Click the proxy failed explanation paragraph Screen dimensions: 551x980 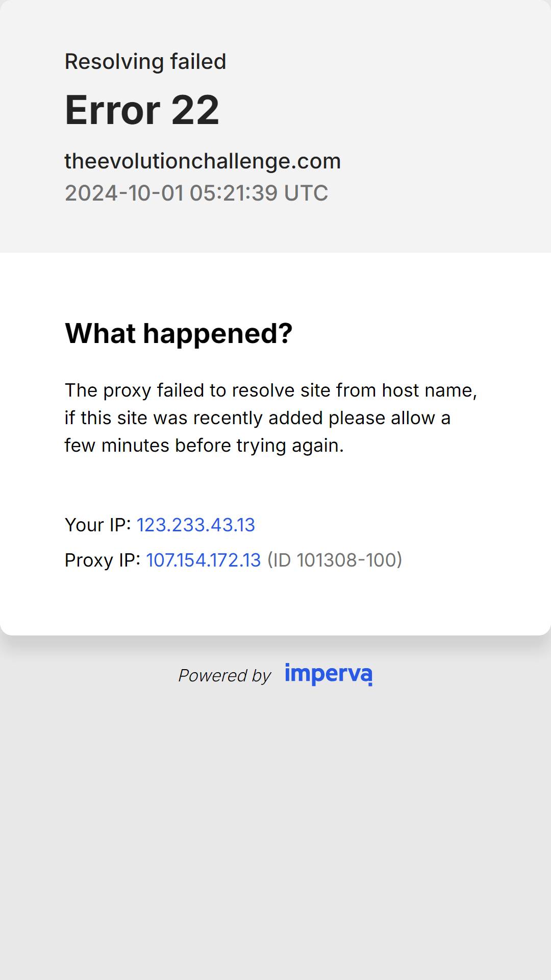coord(271,418)
